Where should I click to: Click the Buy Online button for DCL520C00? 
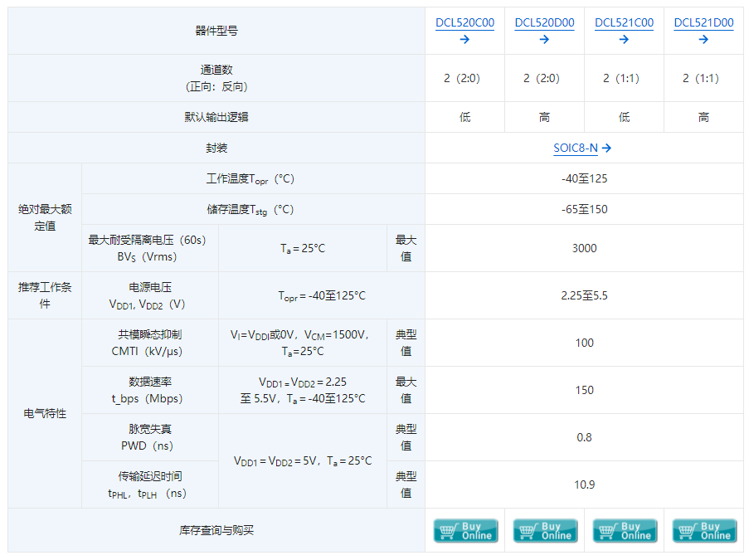pos(465,530)
